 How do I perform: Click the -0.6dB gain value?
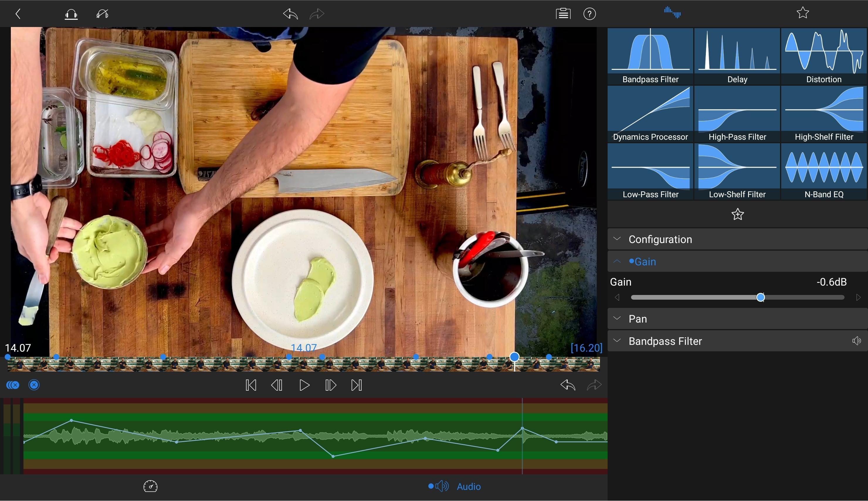[831, 282]
